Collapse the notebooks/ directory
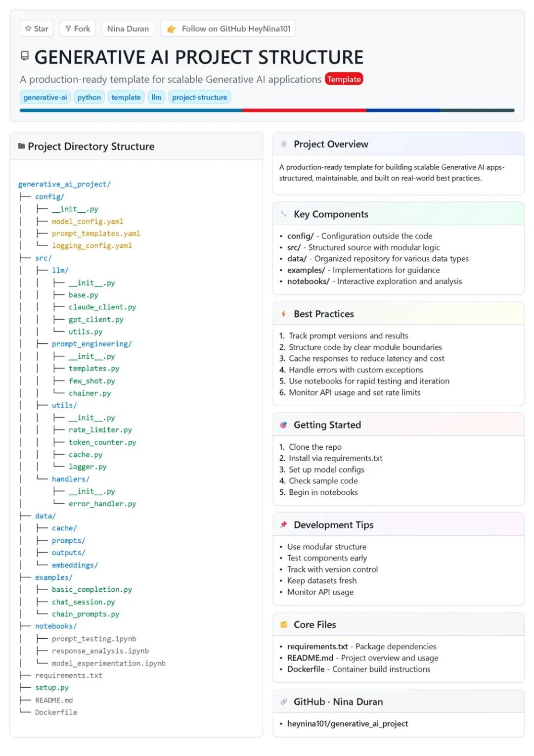Image resolution: width=534 pixels, height=756 pixels. coord(56,626)
